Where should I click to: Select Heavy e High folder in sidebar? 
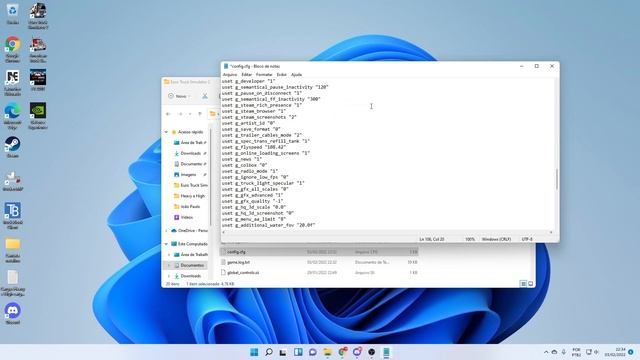click(x=189, y=196)
